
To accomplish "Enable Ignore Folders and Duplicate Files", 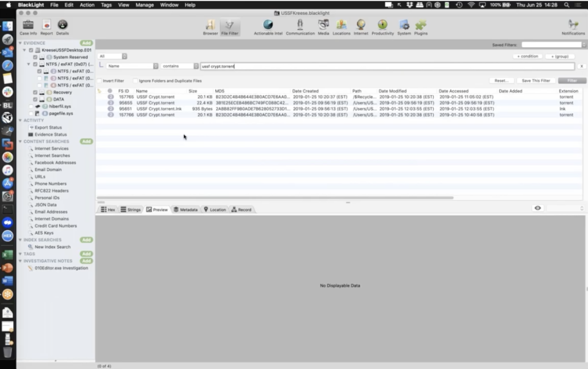I will coord(136,81).
